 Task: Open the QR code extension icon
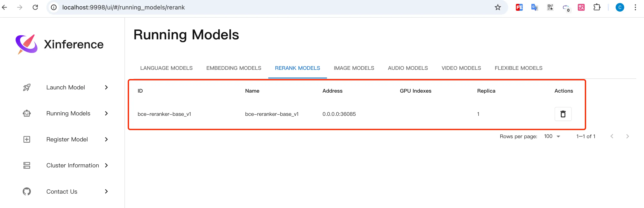550,7
